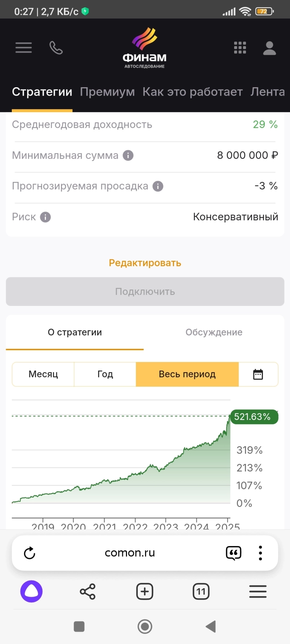Image resolution: width=290 pixels, height=644 pixels.
Task: Open the calendar date range picker
Action: click(258, 374)
